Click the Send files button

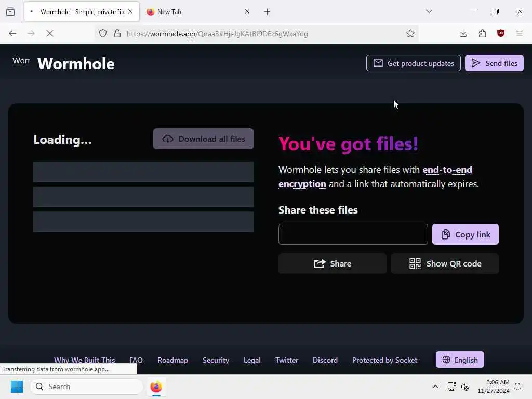pyautogui.click(x=494, y=63)
